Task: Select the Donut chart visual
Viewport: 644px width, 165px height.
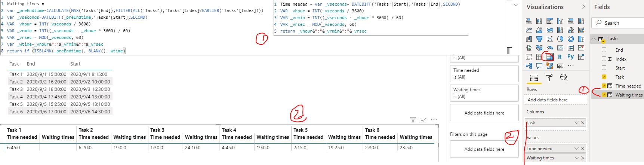Action: (x=571, y=39)
